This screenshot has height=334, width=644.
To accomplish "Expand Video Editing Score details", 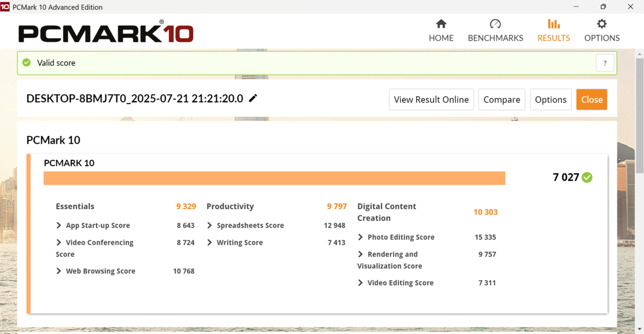I will 361,283.
